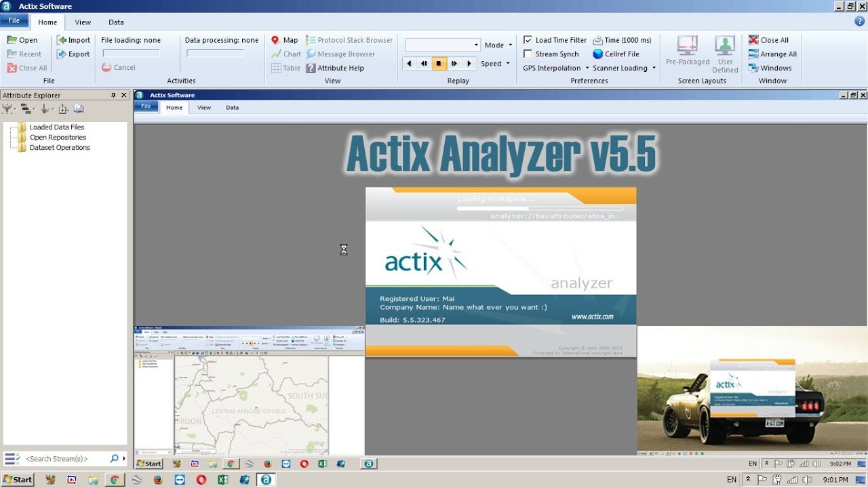Open a Chart view

pyautogui.click(x=285, y=54)
